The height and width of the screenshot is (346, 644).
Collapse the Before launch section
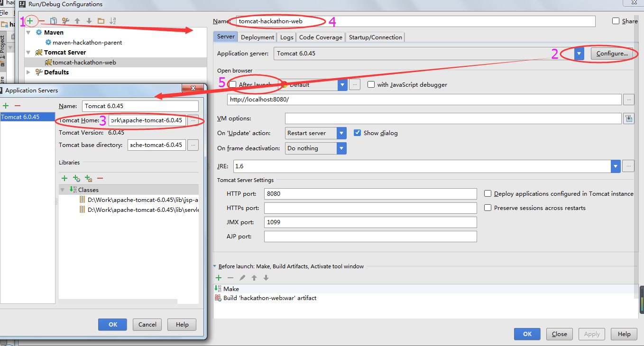coord(215,266)
